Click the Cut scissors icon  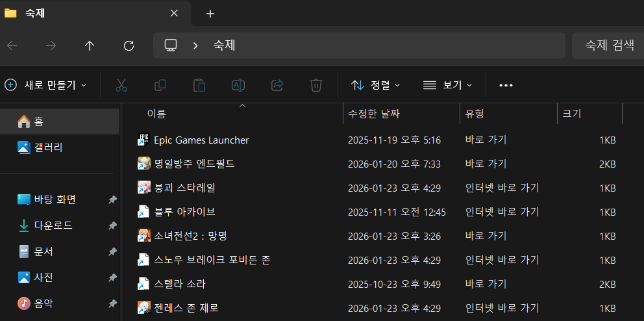coord(121,85)
